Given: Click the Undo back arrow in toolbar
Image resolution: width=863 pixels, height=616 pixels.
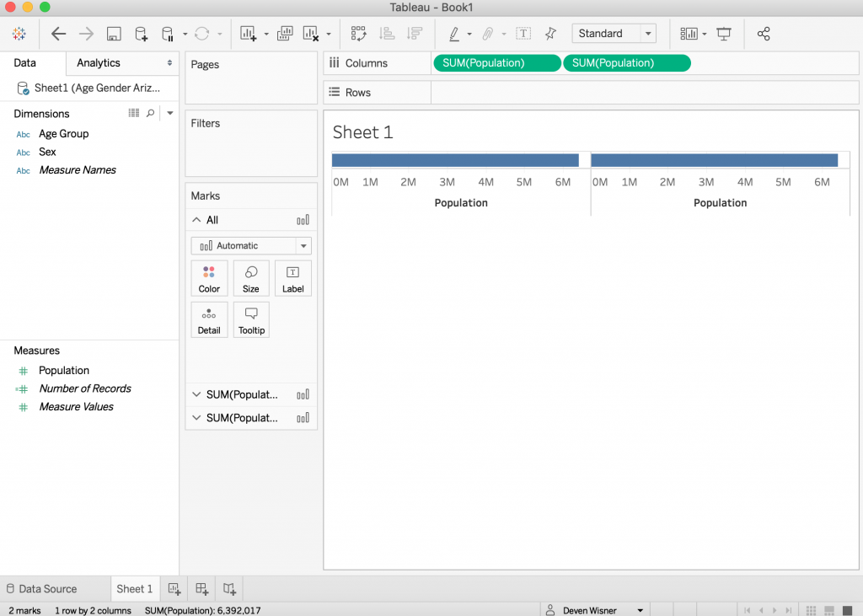Looking at the screenshot, I should pyautogui.click(x=58, y=34).
